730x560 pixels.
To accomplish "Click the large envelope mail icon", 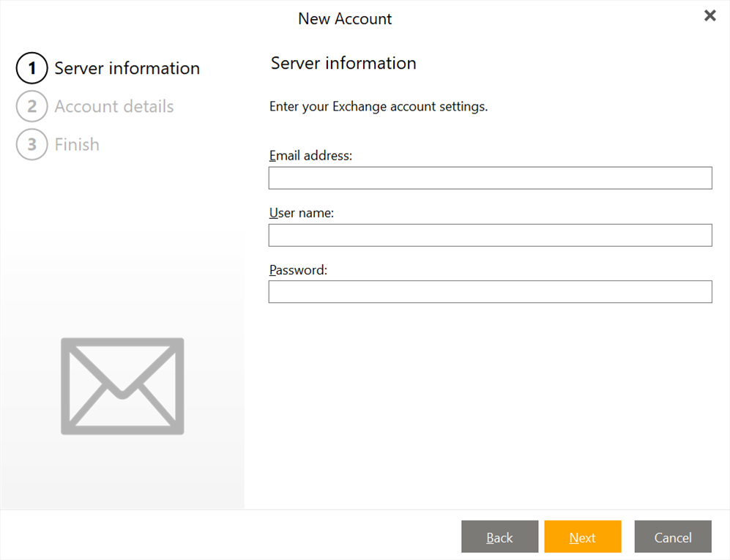I will pyautogui.click(x=122, y=386).
